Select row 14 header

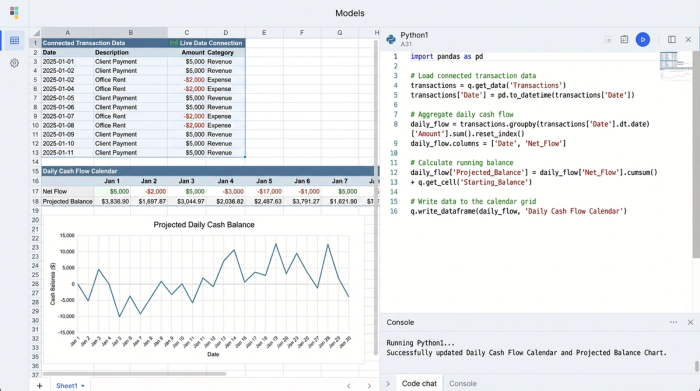pyautogui.click(x=35, y=162)
